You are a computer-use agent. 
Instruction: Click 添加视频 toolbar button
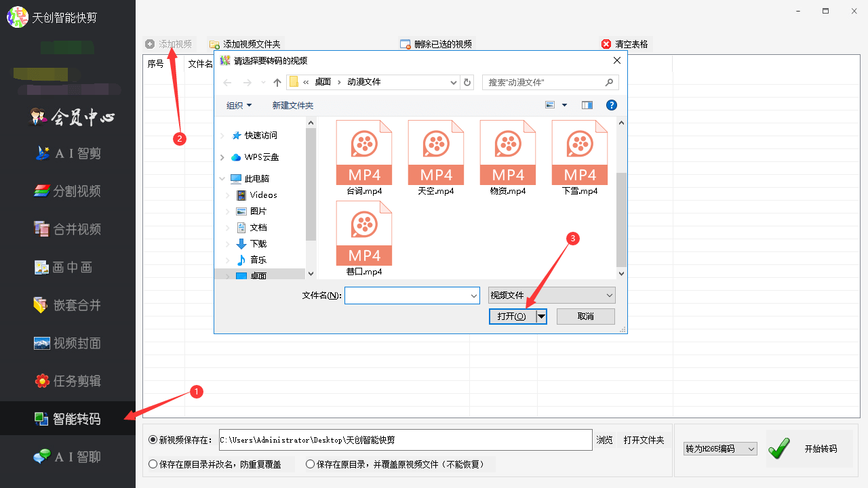(169, 44)
